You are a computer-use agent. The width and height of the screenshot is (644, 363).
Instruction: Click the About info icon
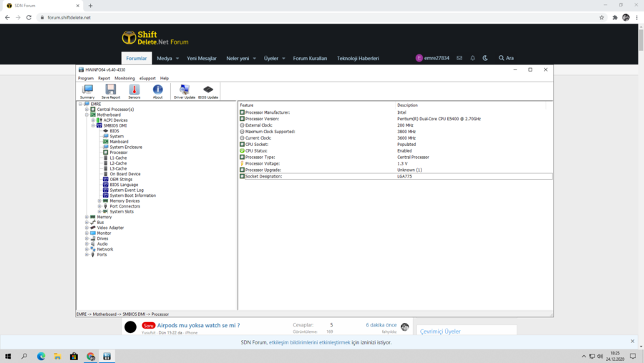point(157,91)
